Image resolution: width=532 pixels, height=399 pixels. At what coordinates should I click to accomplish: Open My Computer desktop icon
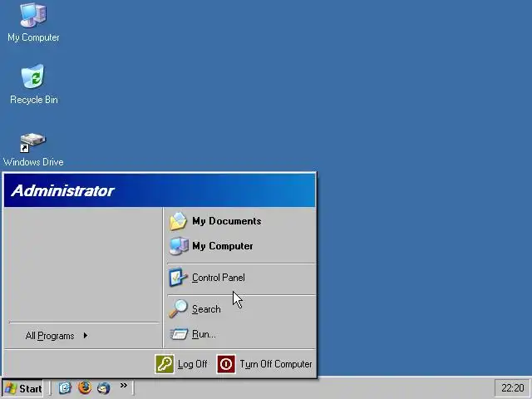pyautogui.click(x=33, y=22)
